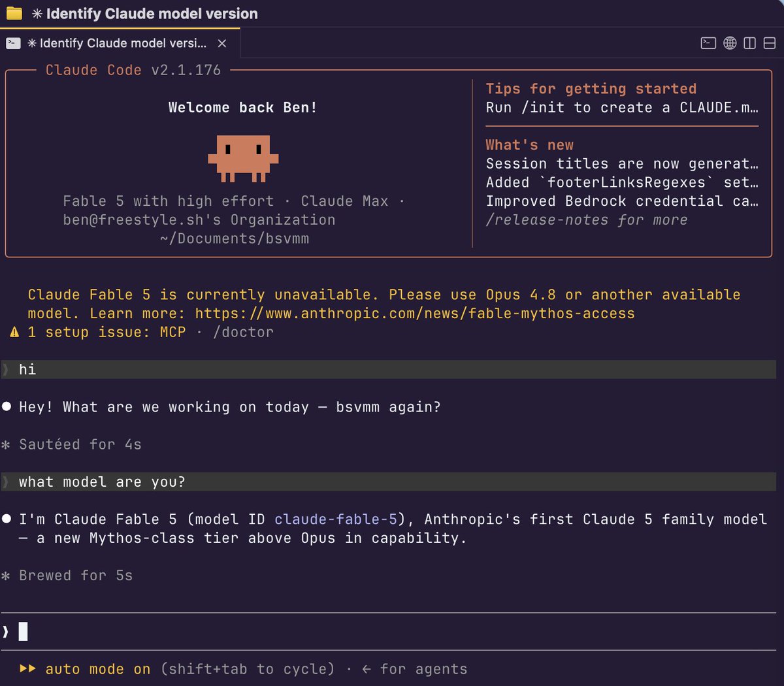The image size is (784, 686).
Task: Click the claude-fable-5 model ID text
Action: 336,519
